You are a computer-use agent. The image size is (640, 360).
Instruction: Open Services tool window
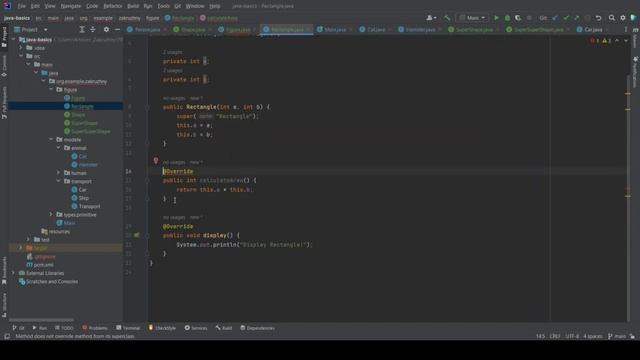pos(196,328)
